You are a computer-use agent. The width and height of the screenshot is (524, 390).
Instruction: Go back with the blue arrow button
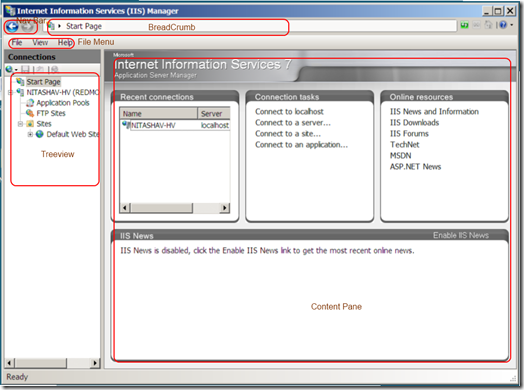point(12,26)
